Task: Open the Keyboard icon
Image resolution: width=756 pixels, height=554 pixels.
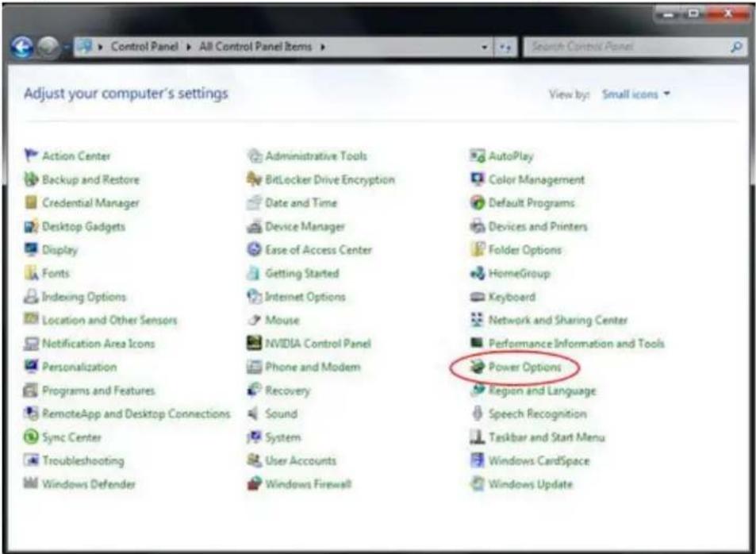Action: [478, 296]
